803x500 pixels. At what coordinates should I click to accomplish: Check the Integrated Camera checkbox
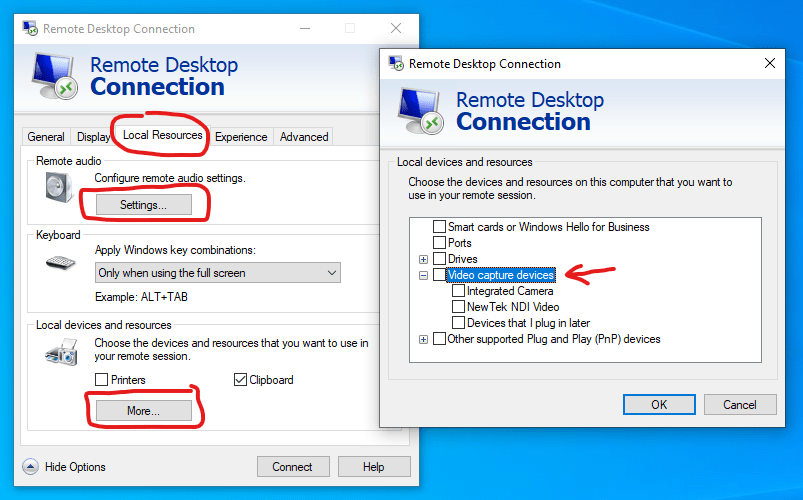[x=459, y=291]
